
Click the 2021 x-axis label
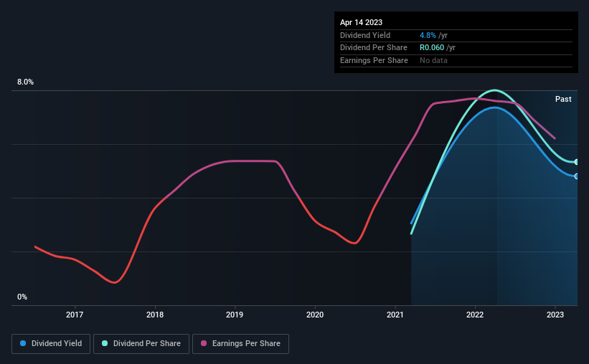[x=395, y=315]
